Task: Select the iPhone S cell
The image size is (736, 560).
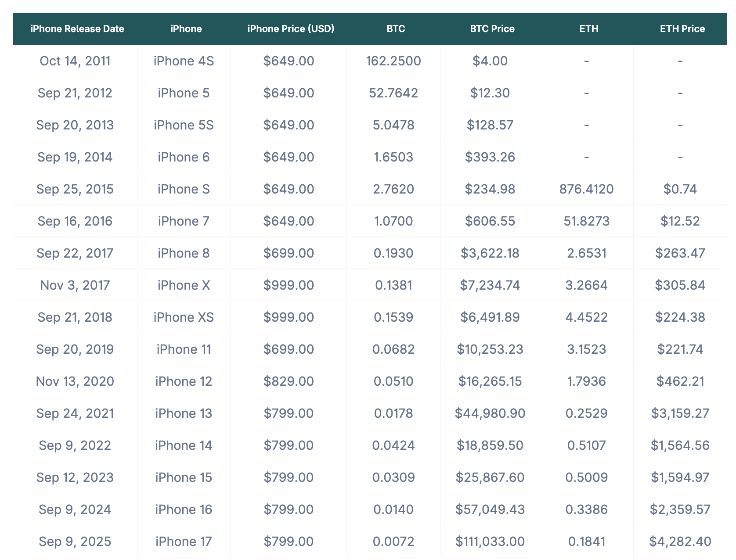Action: [x=184, y=189]
